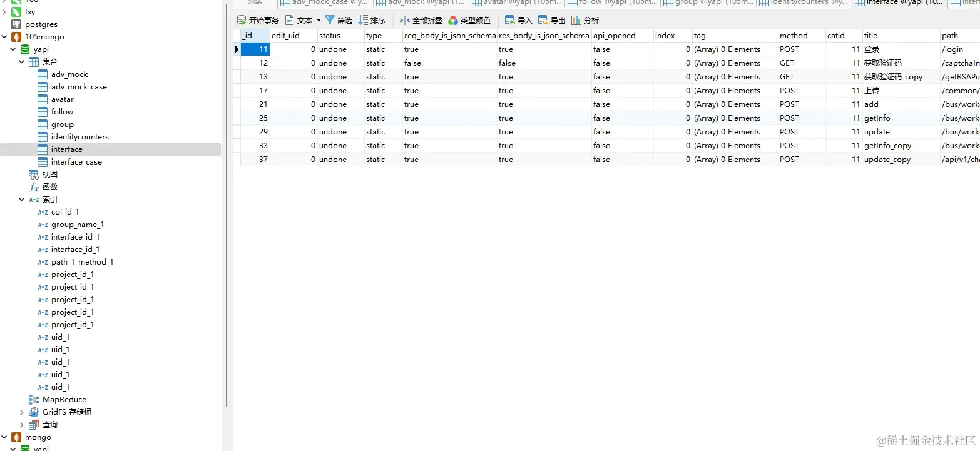Click the 集合 collections table icon
The width and height of the screenshot is (980, 451).
pos(34,62)
